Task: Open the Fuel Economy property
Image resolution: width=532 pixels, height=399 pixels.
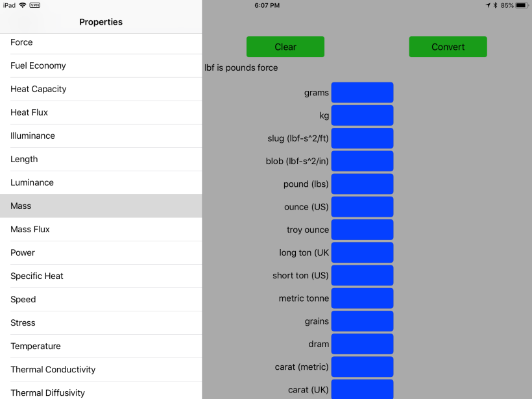Action: point(101,66)
